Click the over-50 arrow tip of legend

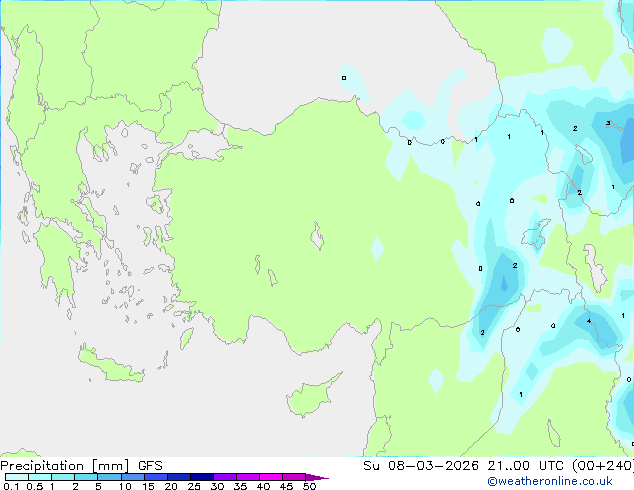[x=317, y=477]
